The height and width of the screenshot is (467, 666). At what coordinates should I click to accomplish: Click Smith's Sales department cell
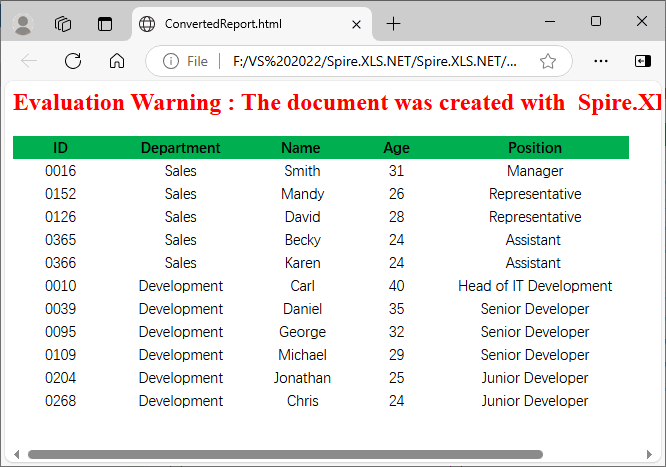point(181,171)
